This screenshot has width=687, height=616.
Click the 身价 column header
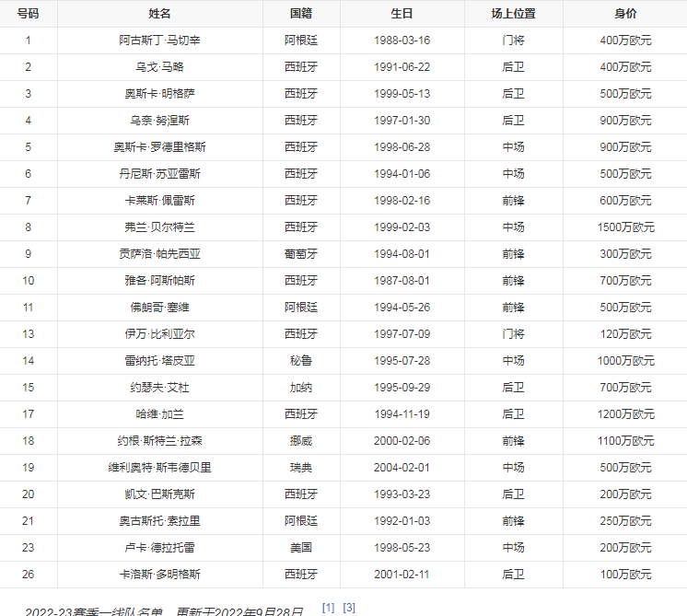point(625,14)
